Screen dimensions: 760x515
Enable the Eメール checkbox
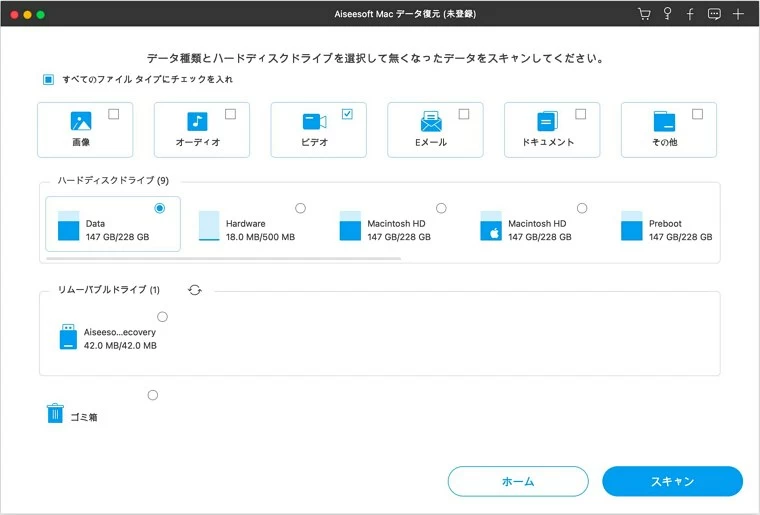pos(464,114)
